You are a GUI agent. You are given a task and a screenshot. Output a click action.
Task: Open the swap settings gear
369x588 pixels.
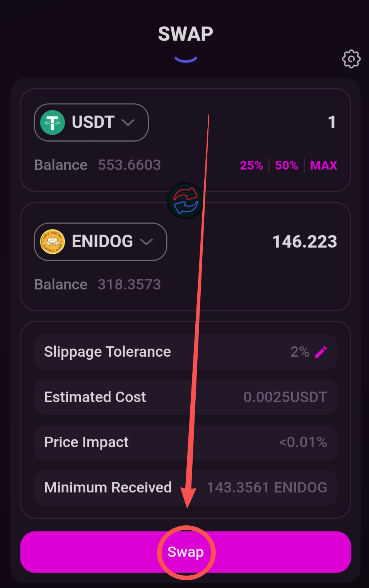351,59
